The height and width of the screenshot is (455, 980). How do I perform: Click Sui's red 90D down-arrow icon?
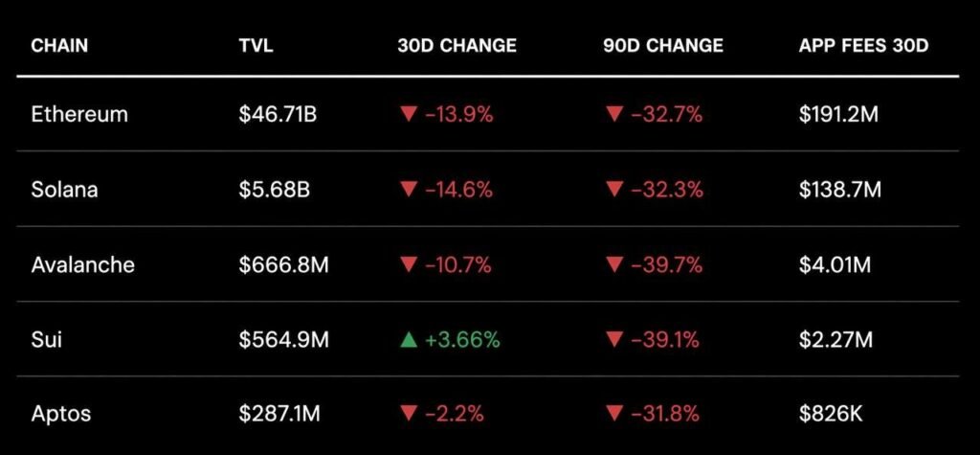pyautogui.click(x=614, y=339)
